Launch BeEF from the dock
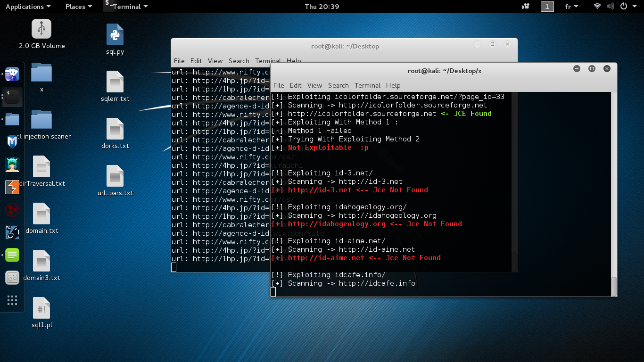Viewport: 644px width, 362px height. coord(12,232)
